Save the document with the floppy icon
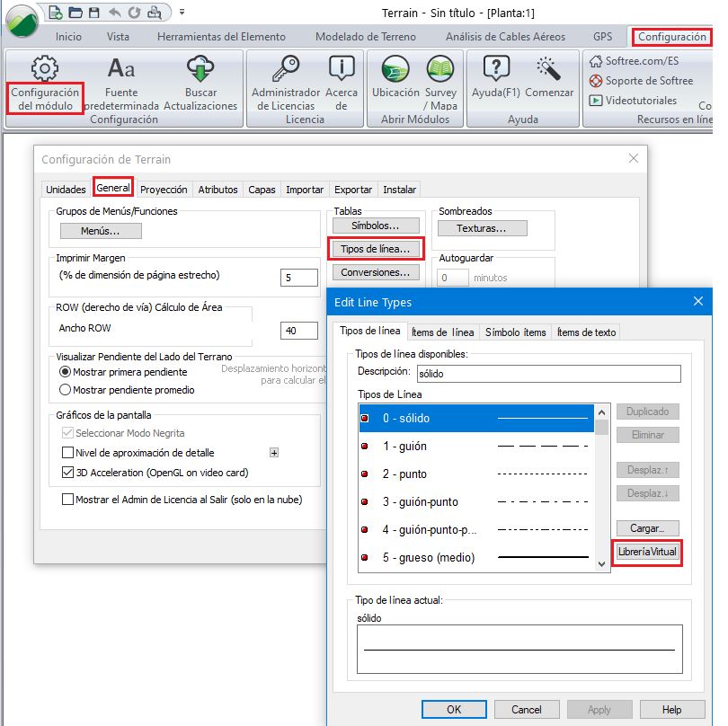 tap(94, 13)
